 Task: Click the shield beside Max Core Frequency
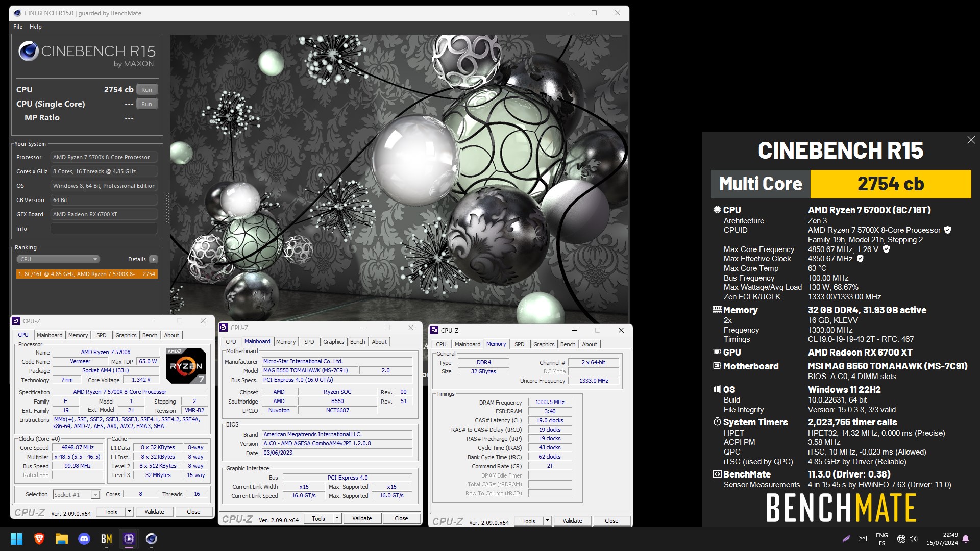[887, 249]
